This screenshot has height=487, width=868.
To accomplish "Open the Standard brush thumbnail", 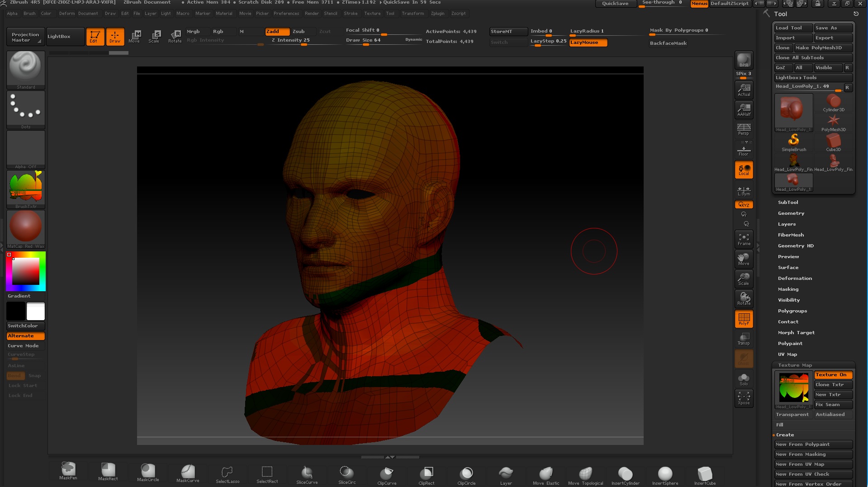I will coord(26,68).
